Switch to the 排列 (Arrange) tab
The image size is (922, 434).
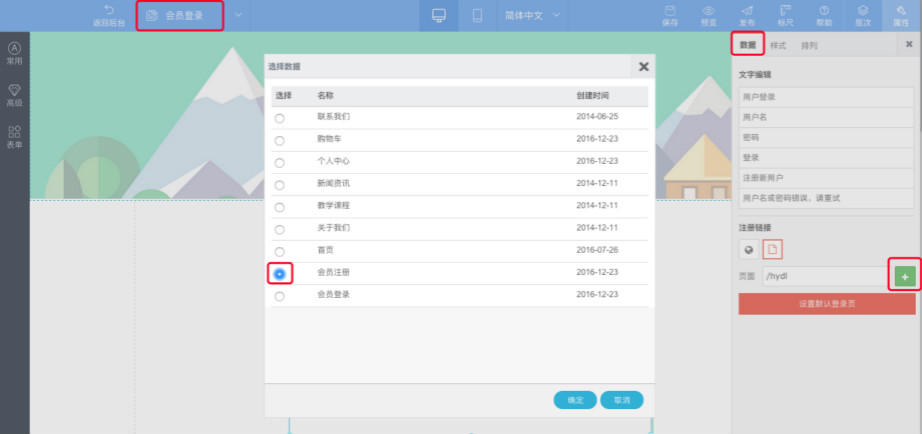808,46
